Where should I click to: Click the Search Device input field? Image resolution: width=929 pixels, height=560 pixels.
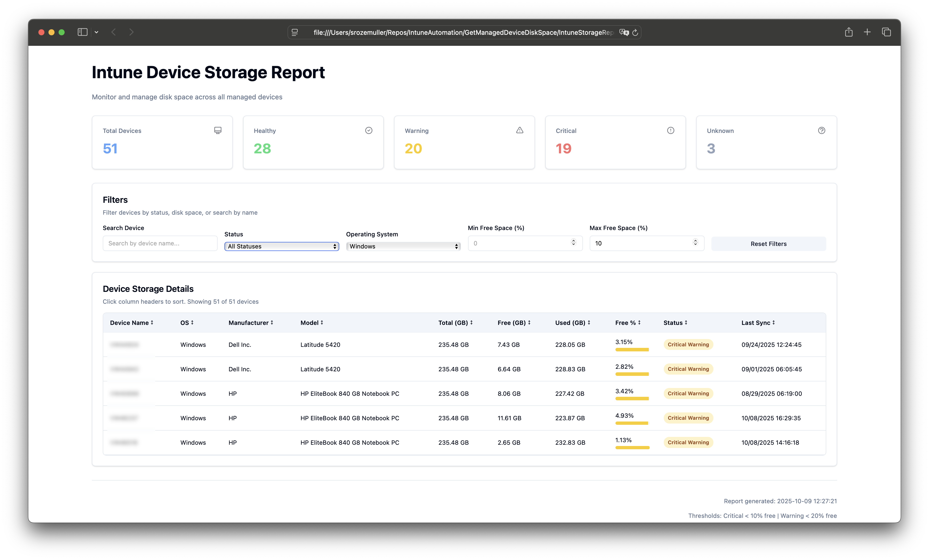coord(160,243)
